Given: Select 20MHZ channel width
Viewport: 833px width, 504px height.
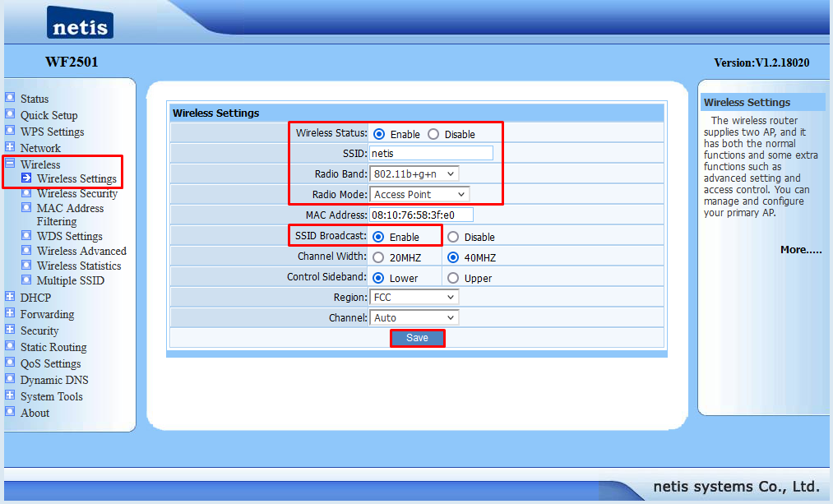Looking at the screenshot, I should tap(378, 257).
